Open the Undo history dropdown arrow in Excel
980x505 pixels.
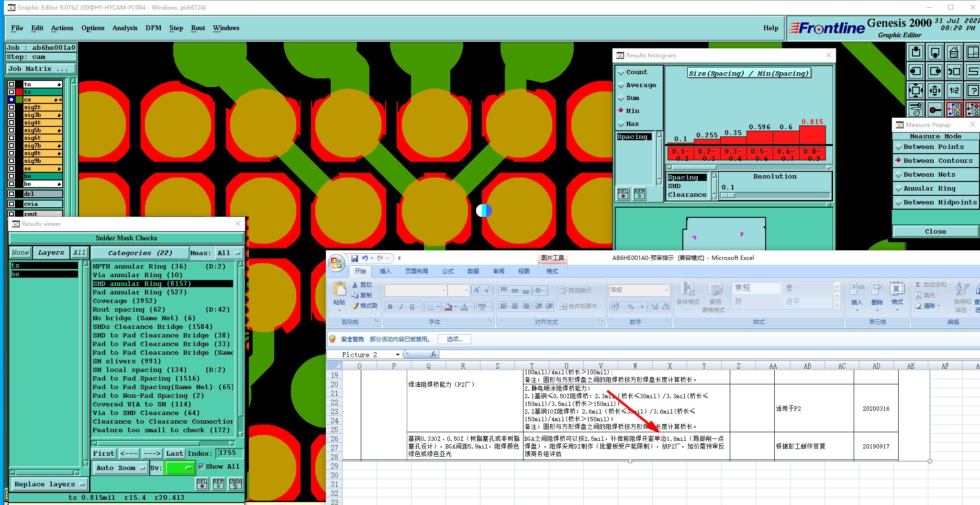[x=372, y=258]
